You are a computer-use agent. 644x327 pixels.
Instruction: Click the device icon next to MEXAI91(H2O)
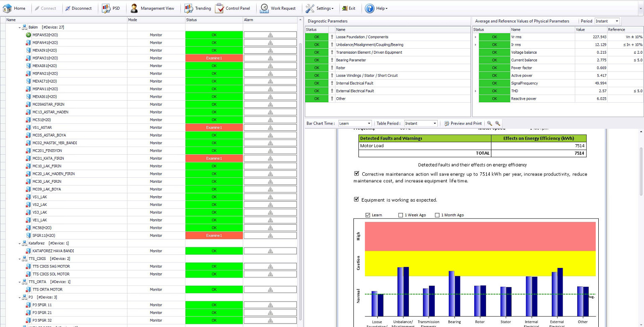tap(29, 50)
